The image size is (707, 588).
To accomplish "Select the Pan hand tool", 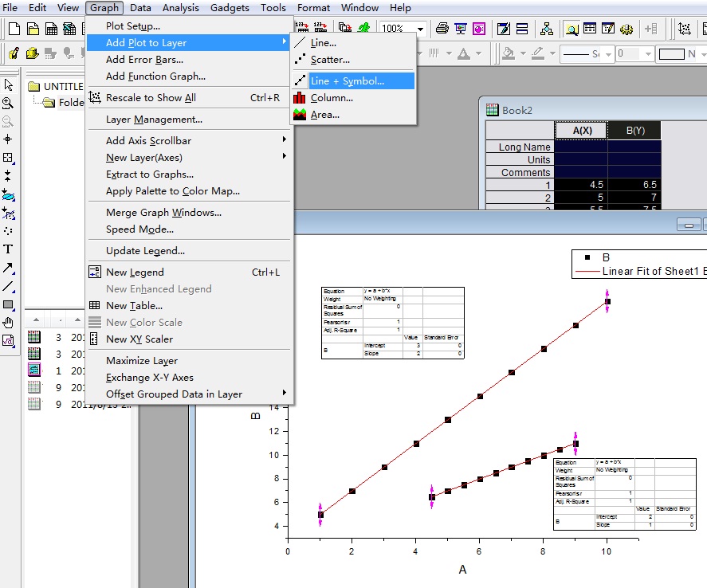I will pyautogui.click(x=8, y=323).
